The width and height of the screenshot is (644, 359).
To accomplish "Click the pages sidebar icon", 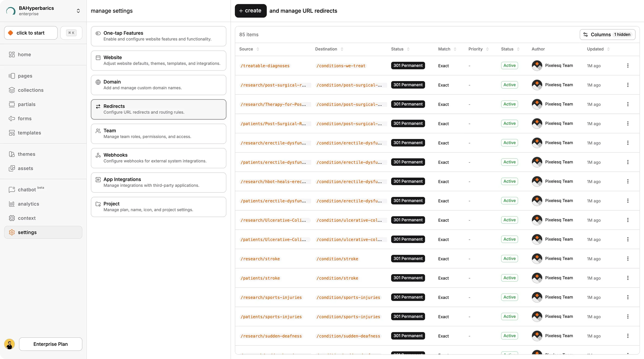I will pos(12,76).
